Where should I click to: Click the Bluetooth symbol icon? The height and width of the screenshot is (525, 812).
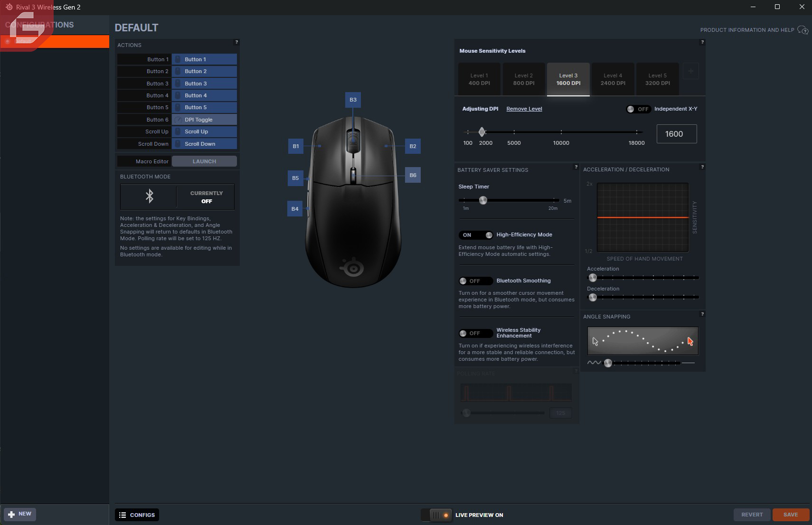(x=149, y=196)
